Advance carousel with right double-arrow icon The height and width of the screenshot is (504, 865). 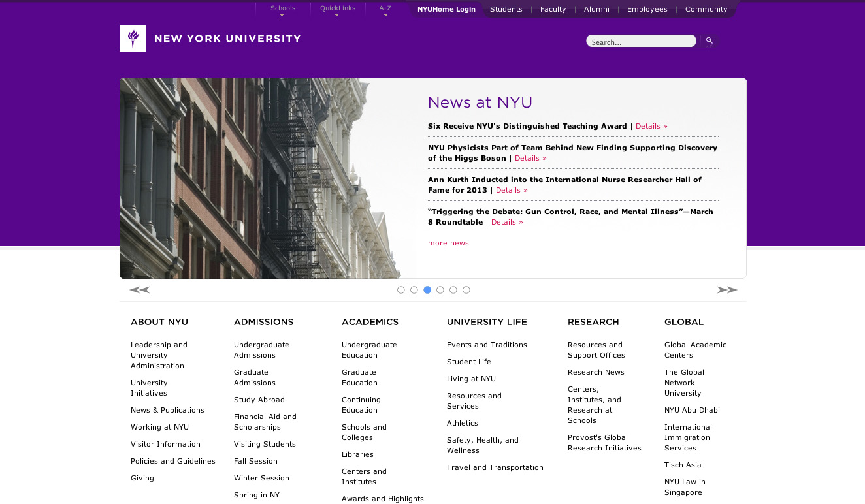(x=726, y=290)
